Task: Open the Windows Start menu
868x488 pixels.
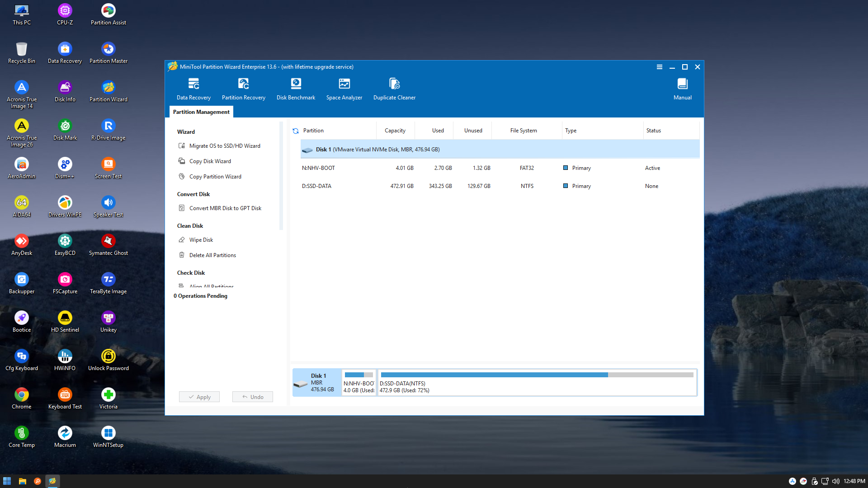Action: [x=7, y=481]
